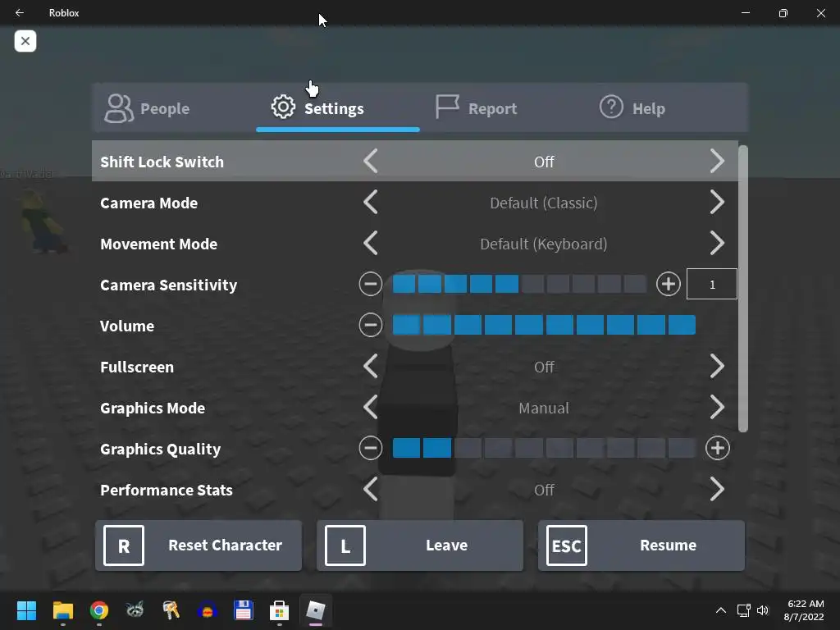The width and height of the screenshot is (840, 630).
Task: Click the Leave button
Action: 420,546
